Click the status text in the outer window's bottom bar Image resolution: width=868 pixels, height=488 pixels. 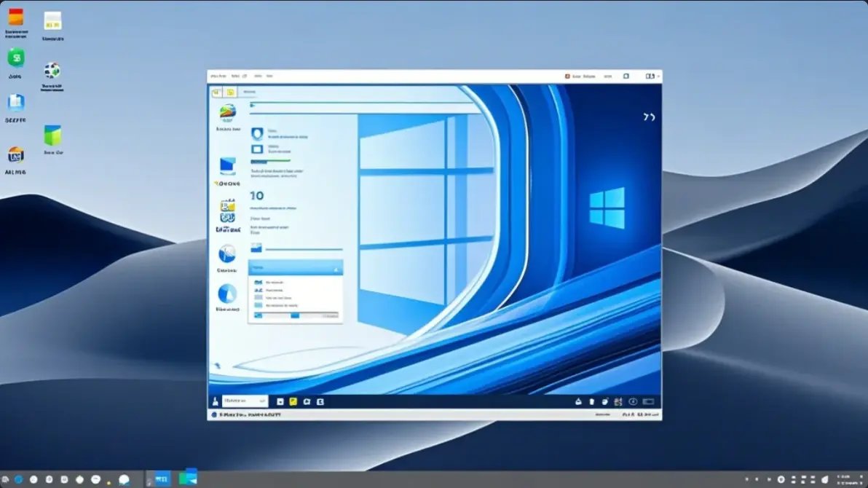point(250,415)
